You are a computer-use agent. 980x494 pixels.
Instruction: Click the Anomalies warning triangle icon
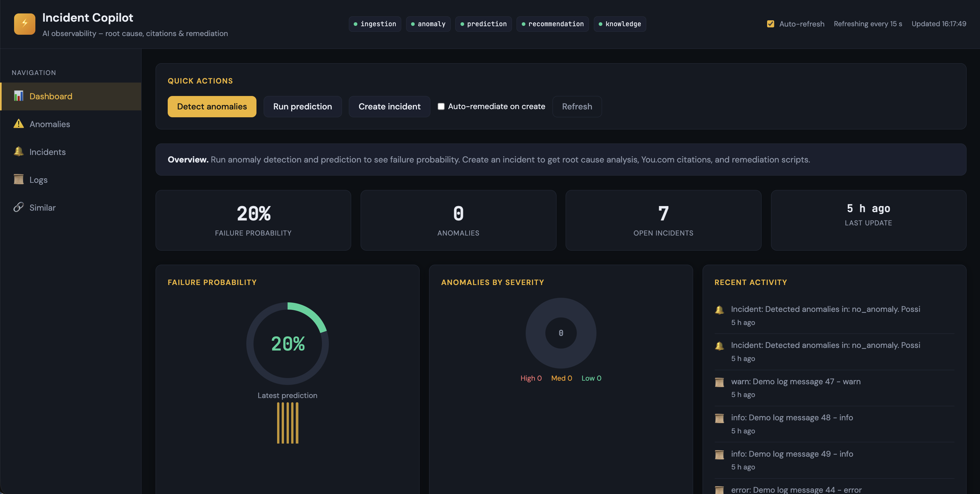(18, 124)
